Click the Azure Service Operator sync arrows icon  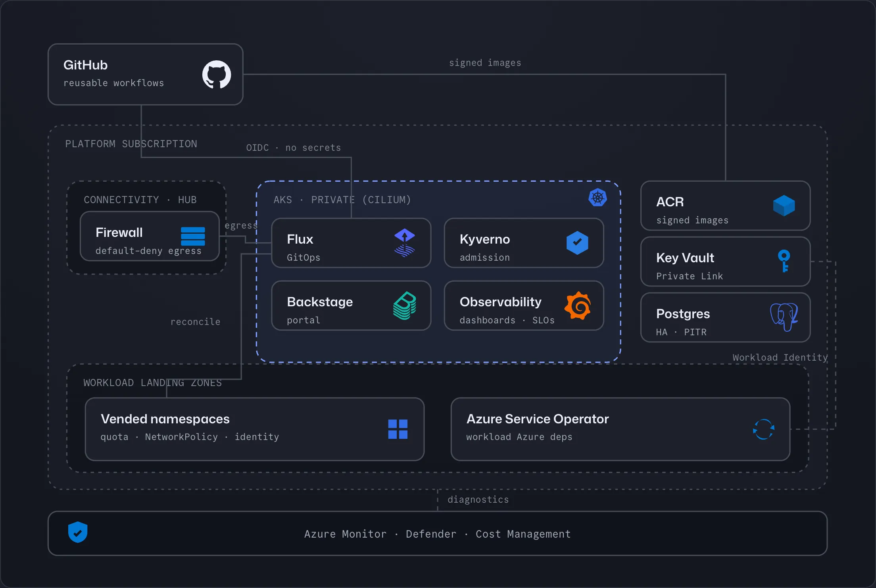click(x=764, y=429)
